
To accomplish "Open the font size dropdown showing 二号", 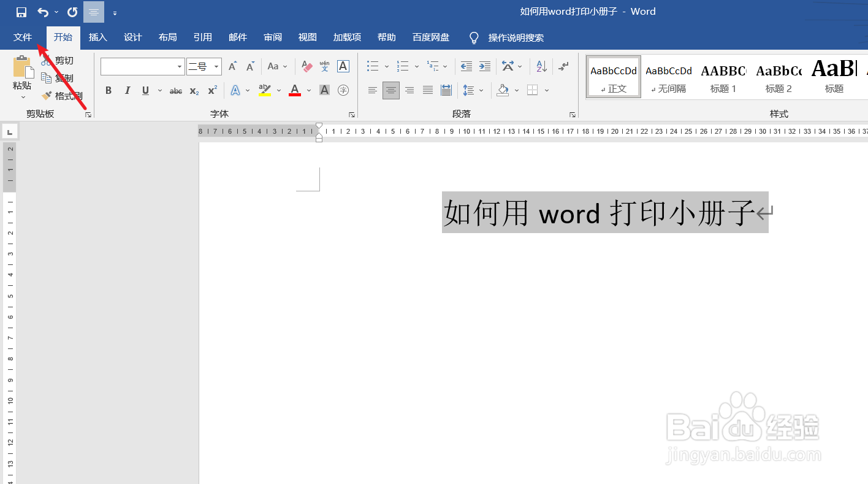I will [216, 66].
